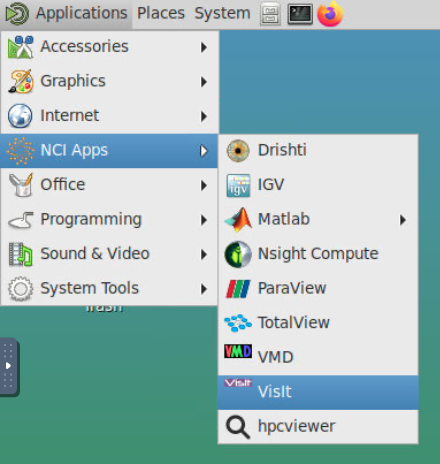Click the IGV application icon

238,185
